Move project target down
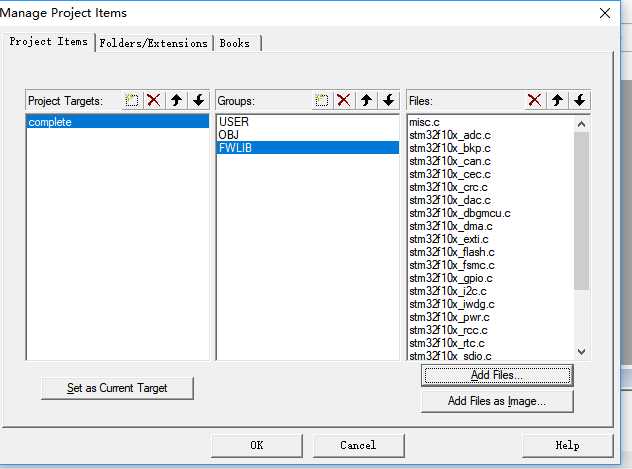 [x=198, y=100]
